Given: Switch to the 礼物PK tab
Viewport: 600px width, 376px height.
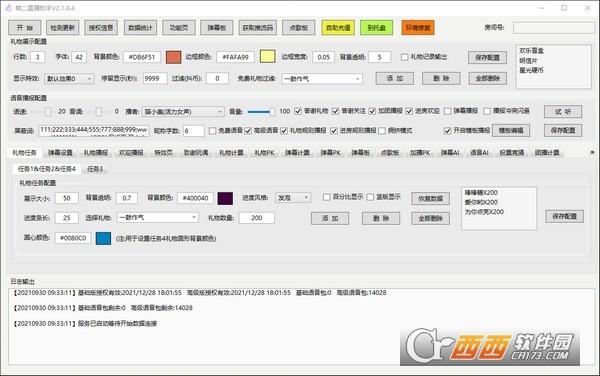Looking at the screenshot, I should point(264,153).
